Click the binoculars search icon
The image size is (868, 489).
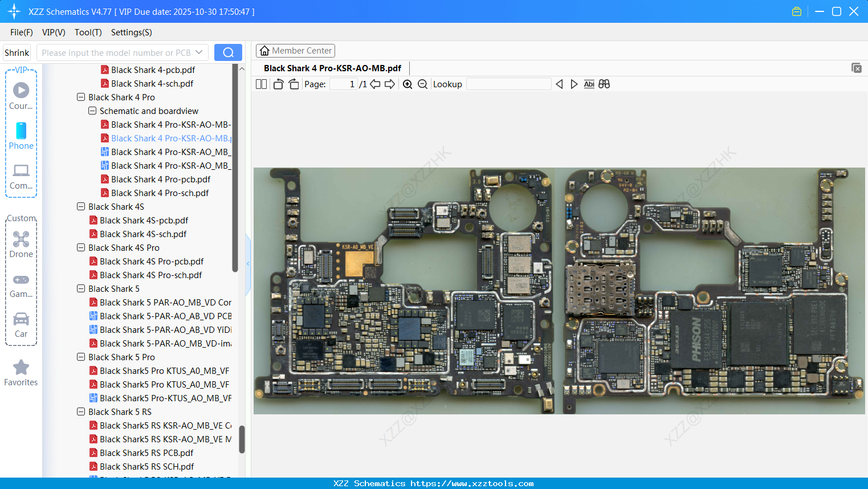pos(604,84)
